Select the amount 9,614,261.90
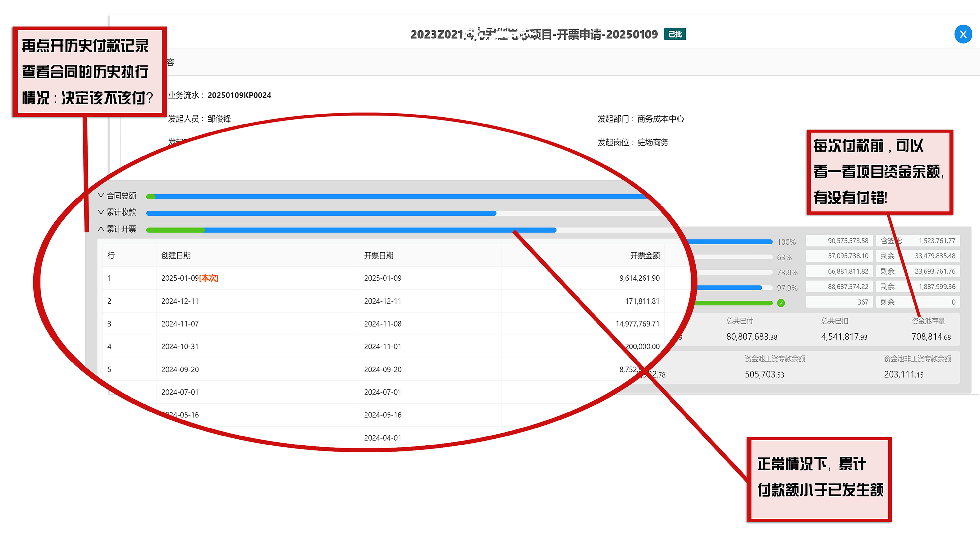This screenshot has height=560, width=980. pyautogui.click(x=639, y=278)
